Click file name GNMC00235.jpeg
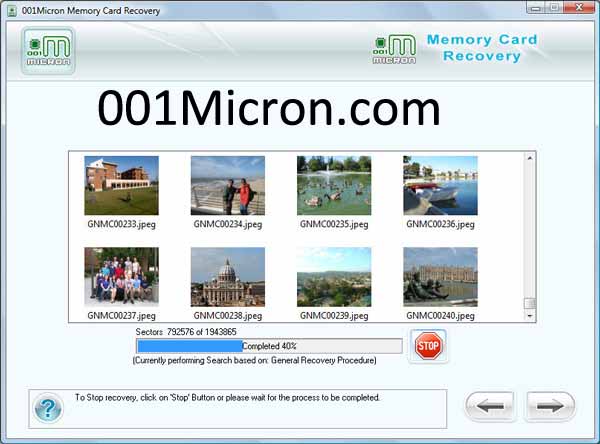 pos(334,224)
